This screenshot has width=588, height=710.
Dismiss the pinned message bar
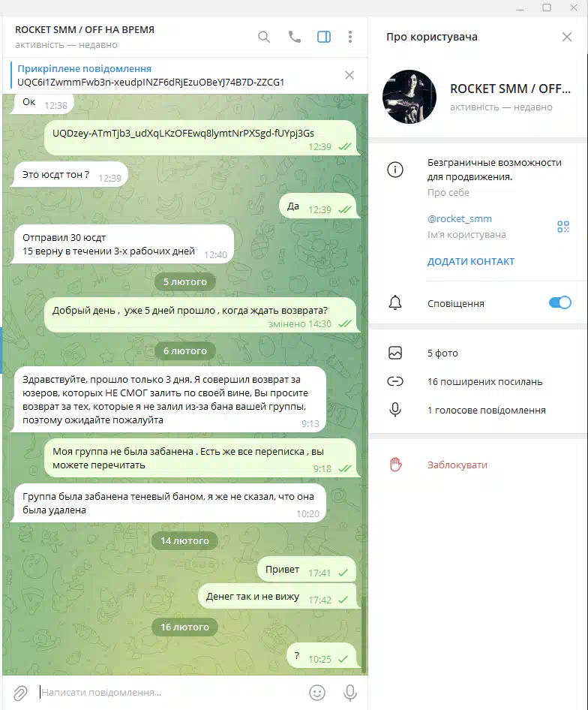(349, 75)
